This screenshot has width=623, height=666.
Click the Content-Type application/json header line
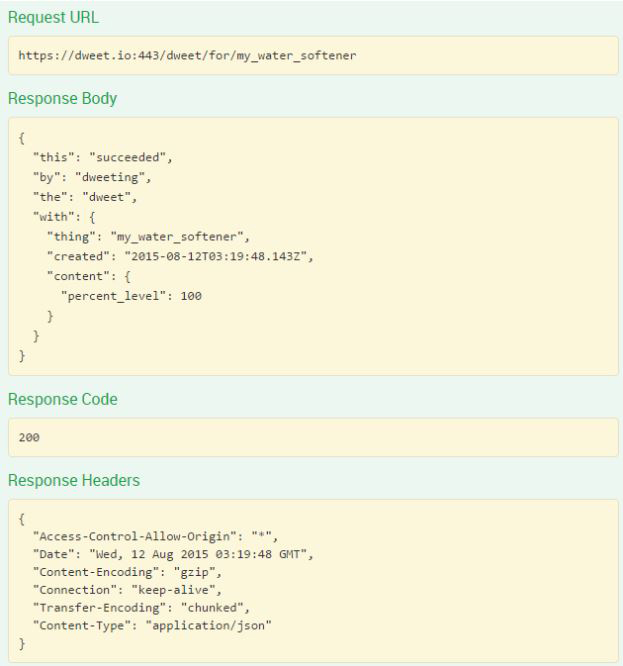[x=152, y=625]
